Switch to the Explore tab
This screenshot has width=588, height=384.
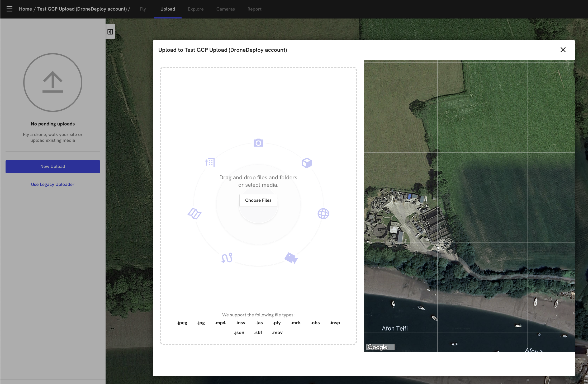point(196,9)
